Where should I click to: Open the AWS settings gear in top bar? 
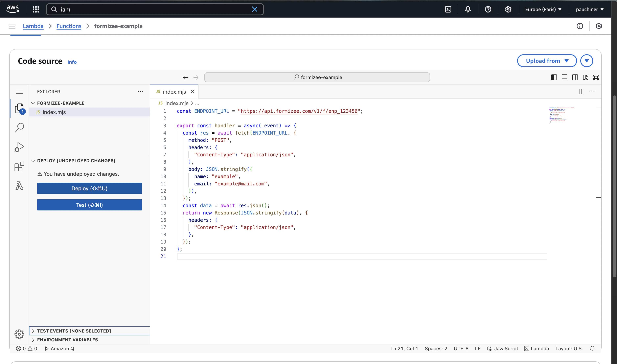pyautogui.click(x=508, y=9)
